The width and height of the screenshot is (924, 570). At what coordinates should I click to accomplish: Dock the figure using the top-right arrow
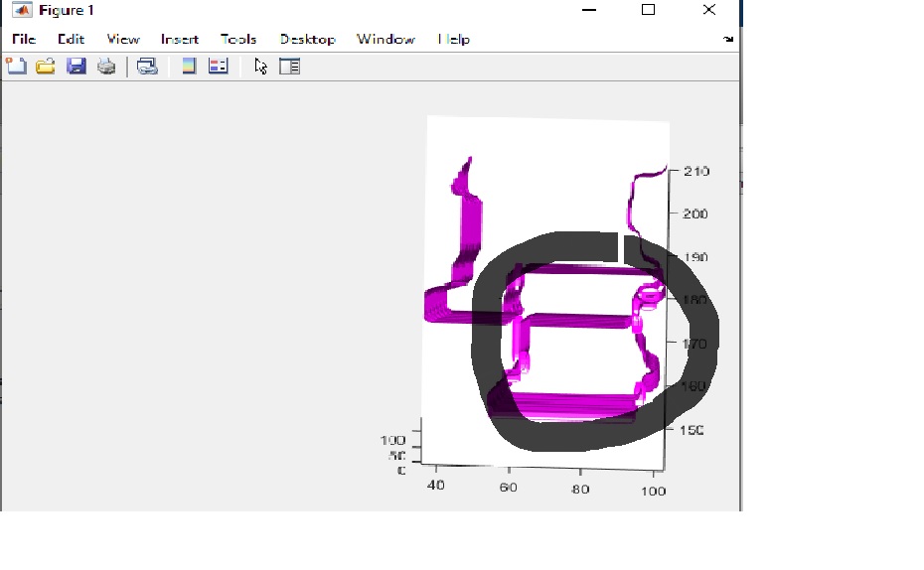(728, 40)
